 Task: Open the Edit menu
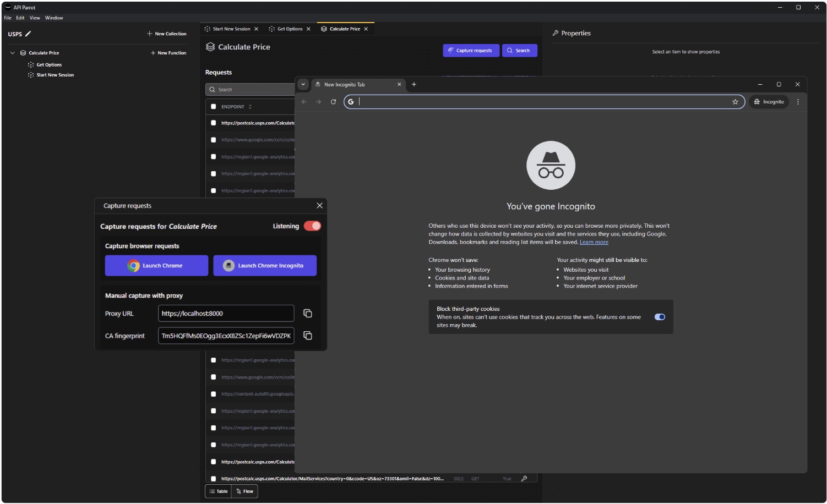click(20, 18)
